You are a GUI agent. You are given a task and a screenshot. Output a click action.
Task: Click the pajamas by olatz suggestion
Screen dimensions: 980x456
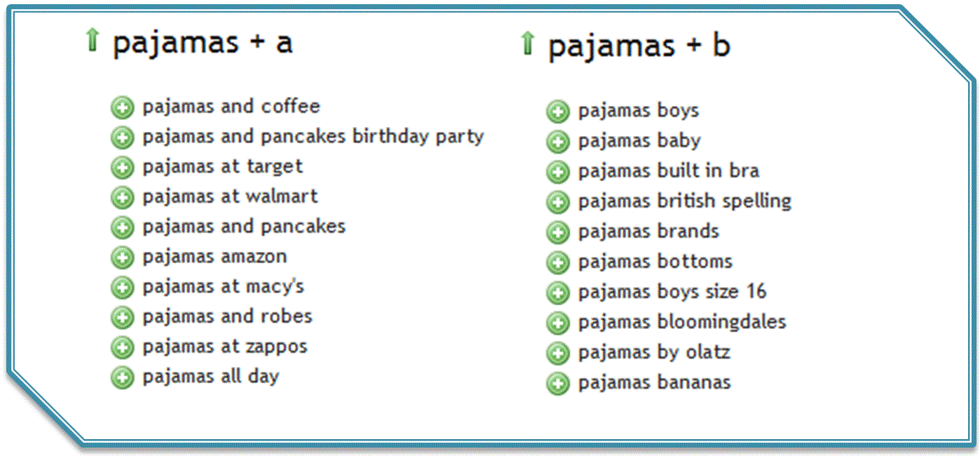(654, 352)
